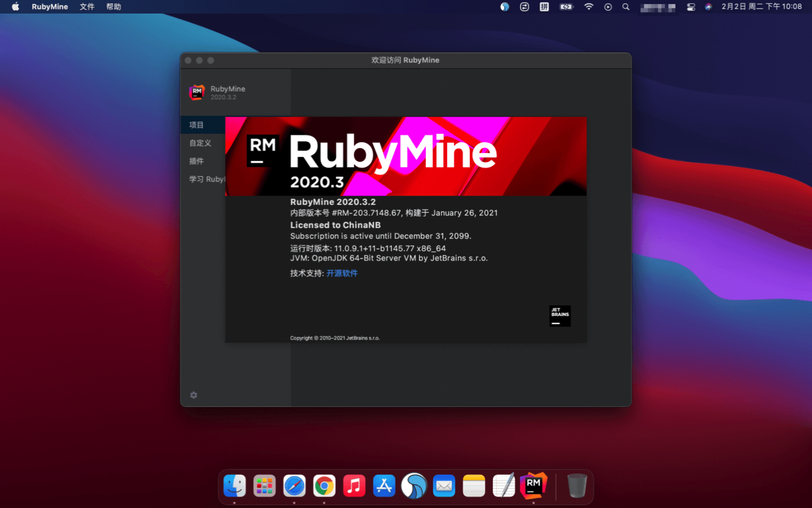Open Siri from the menu bar
Viewport: 812px width, 508px height.
click(x=708, y=7)
